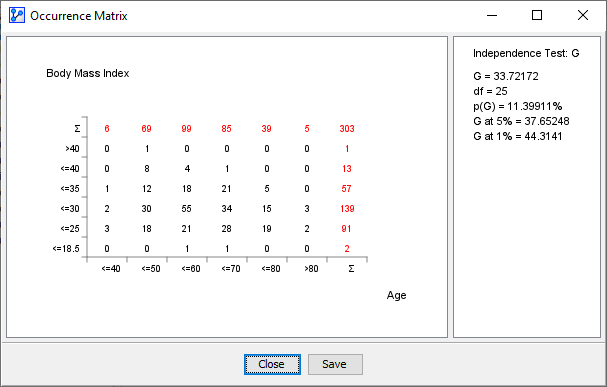Click the row total 139
Viewport: 607px width, 387px height.
pyautogui.click(x=347, y=209)
